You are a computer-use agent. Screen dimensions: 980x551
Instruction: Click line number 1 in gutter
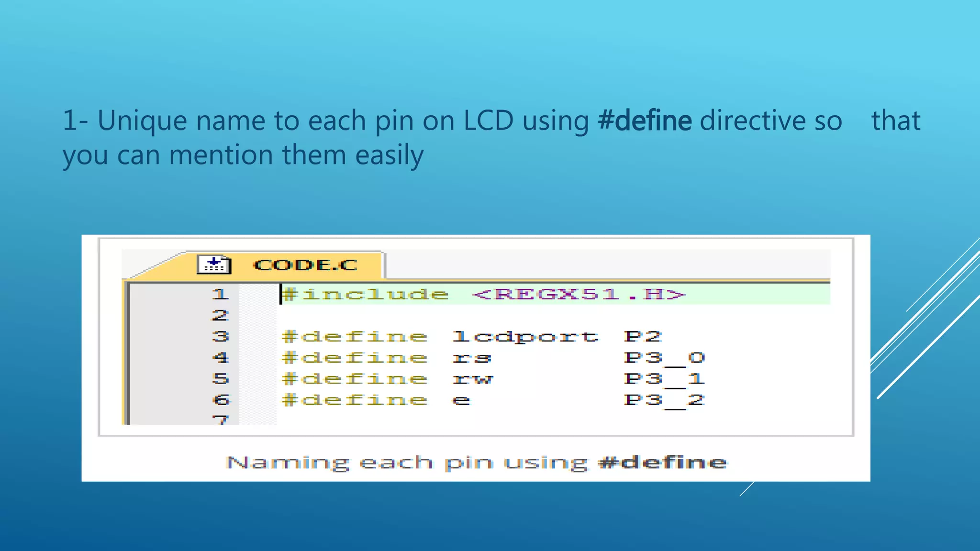pos(220,294)
